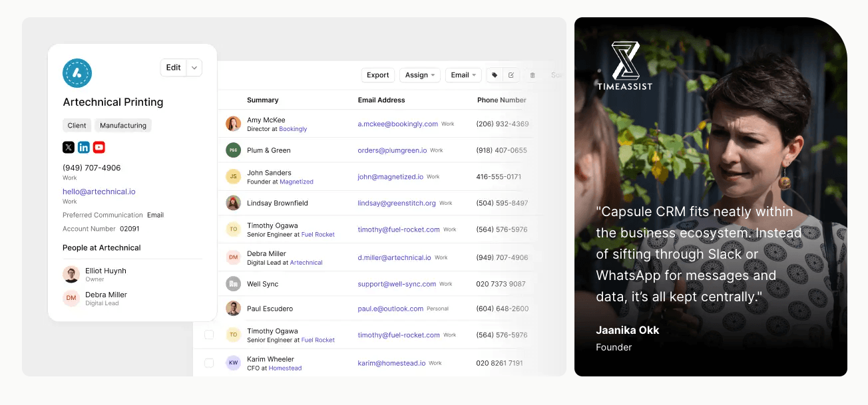Open the YouTube channel icon
The width and height of the screenshot is (868, 405).
click(x=99, y=148)
